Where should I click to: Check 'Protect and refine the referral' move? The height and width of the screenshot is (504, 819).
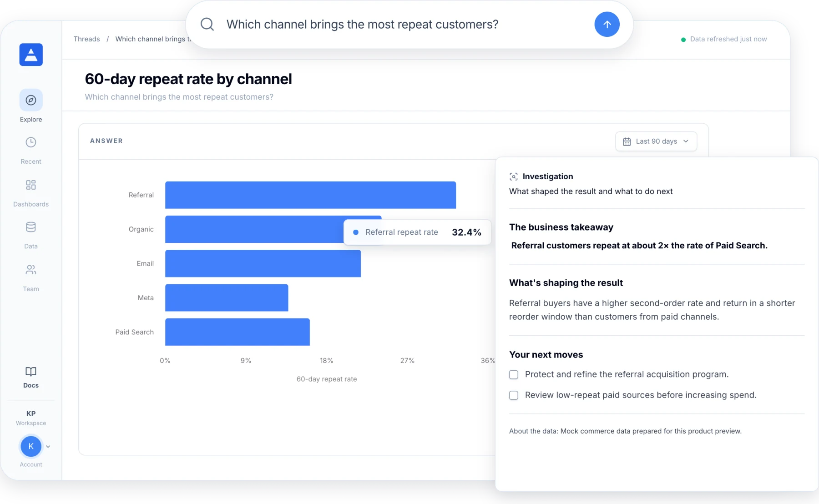(x=514, y=374)
